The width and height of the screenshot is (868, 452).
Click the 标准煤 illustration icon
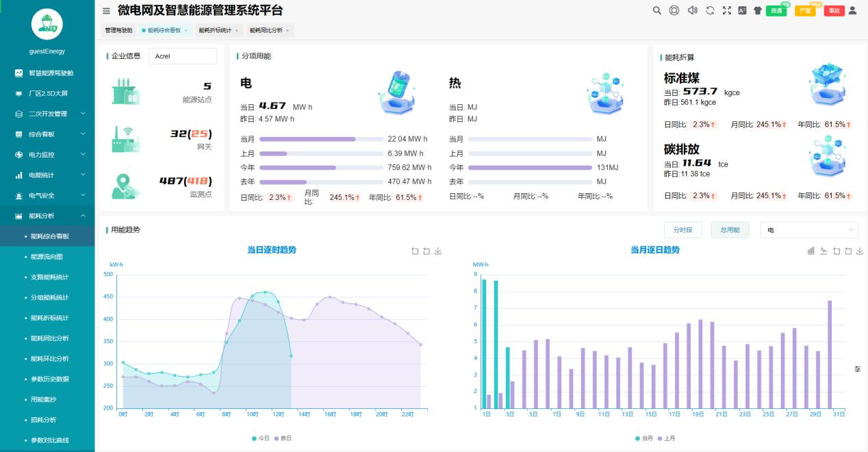pyautogui.click(x=827, y=85)
